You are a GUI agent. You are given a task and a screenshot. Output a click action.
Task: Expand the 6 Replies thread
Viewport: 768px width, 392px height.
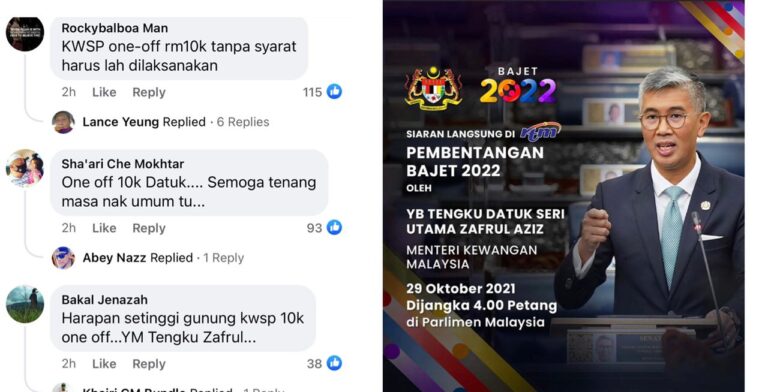pos(243,122)
